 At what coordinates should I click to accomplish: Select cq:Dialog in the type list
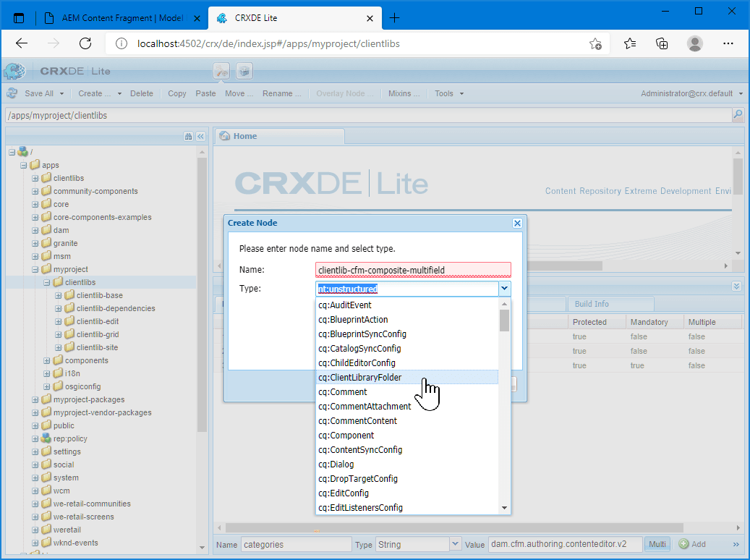pos(407,464)
